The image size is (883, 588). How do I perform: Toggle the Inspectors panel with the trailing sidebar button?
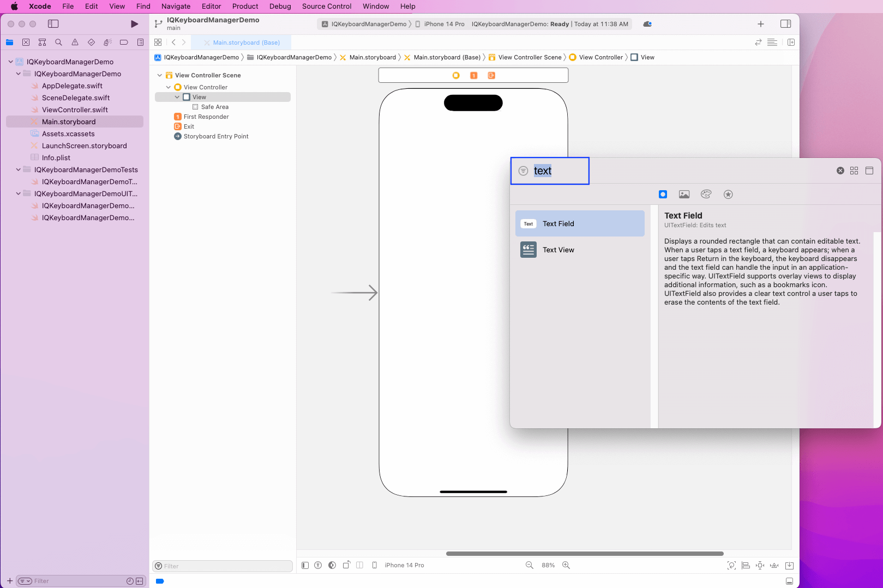click(786, 23)
